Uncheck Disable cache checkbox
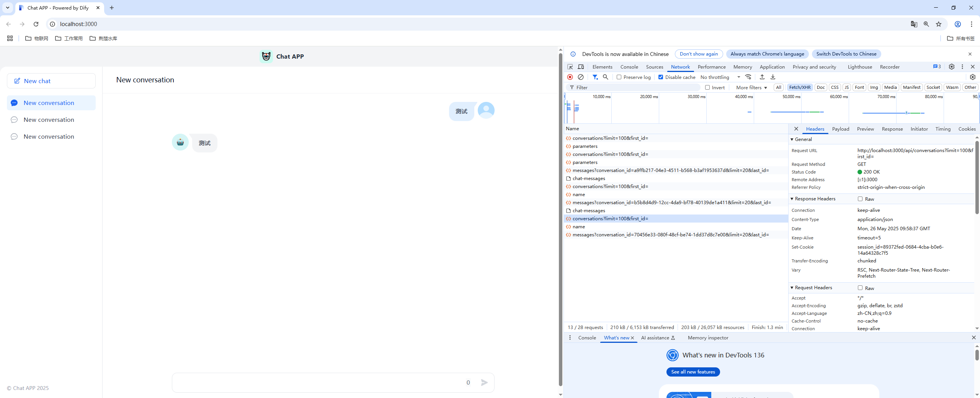 [x=661, y=77]
